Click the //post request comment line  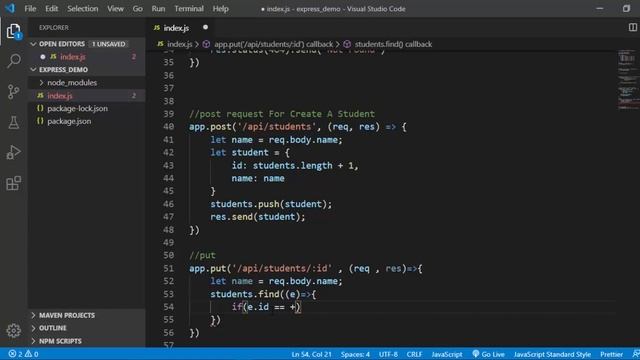pos(282,114)
